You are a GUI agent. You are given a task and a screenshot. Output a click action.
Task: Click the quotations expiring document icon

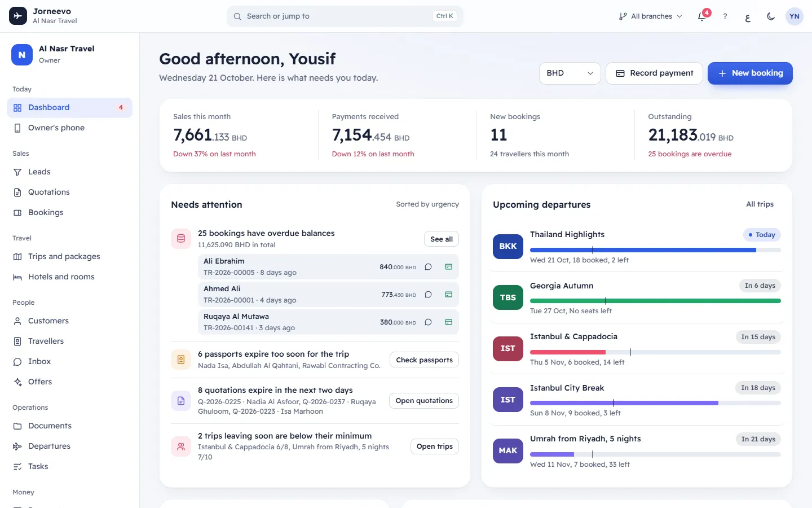pyautogui.click(x=181, y=401)
